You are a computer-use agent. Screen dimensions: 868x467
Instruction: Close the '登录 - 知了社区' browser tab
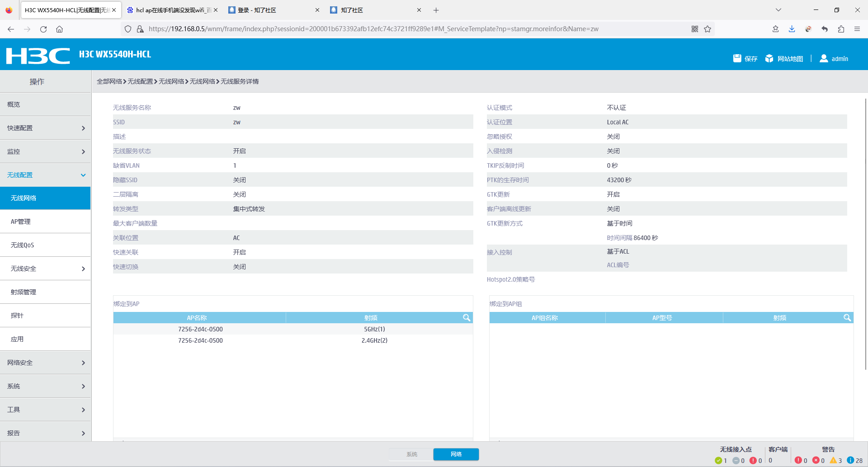click(317, 10)
